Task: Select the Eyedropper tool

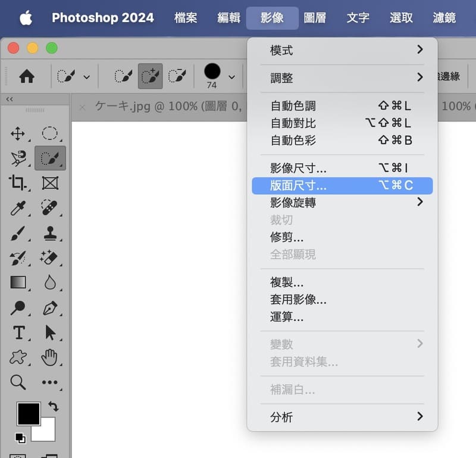Action: click(x=18, y=208)
